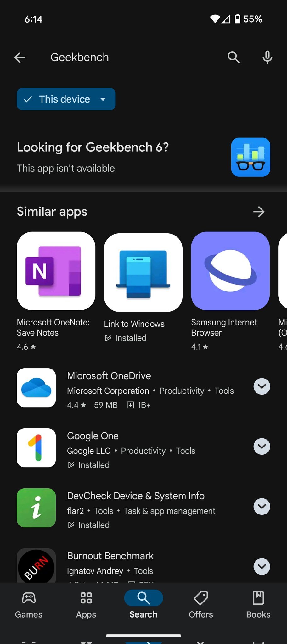
Task: Tap the DevCheck green info icon
Action: pos(36,508)
